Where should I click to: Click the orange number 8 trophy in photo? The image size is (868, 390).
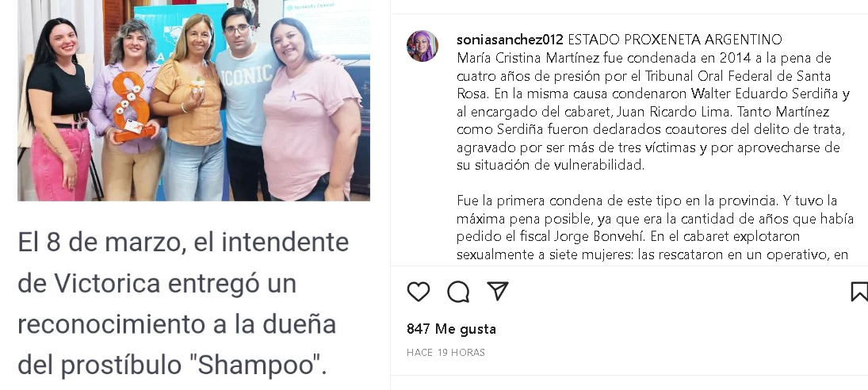tap(132, 107)
